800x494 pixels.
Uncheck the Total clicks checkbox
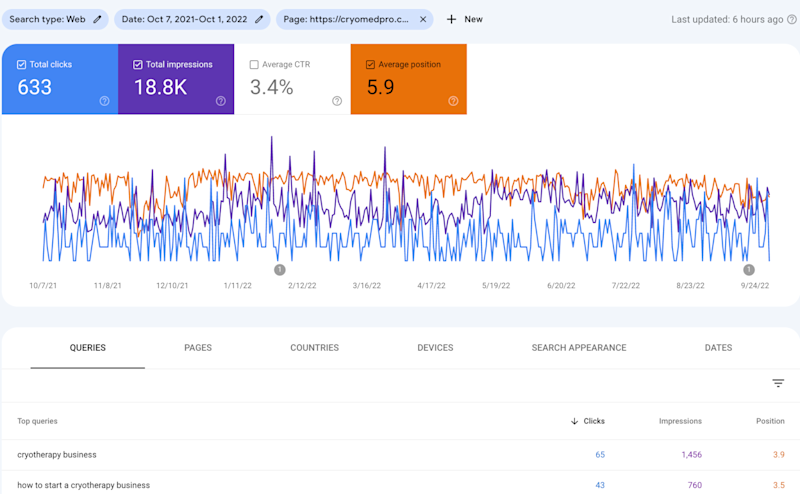click(22, 65)
